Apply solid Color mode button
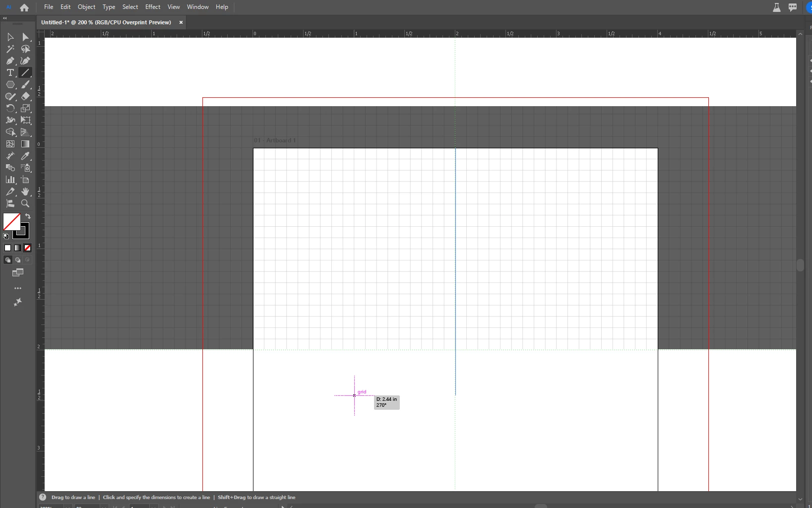The width and height of the screenshot is (812, 508). coord(7,248)
